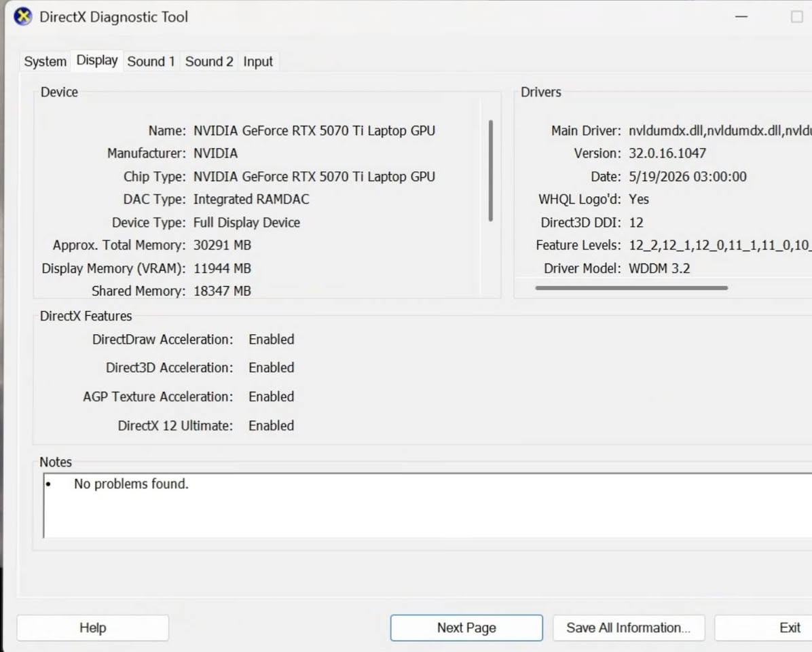Image resolution: width=812 pixels, height=652 pixels.
Task: Click the Drivers panel horizontal scrollbar
Action: pyautogui.click(x=631, y=288)
